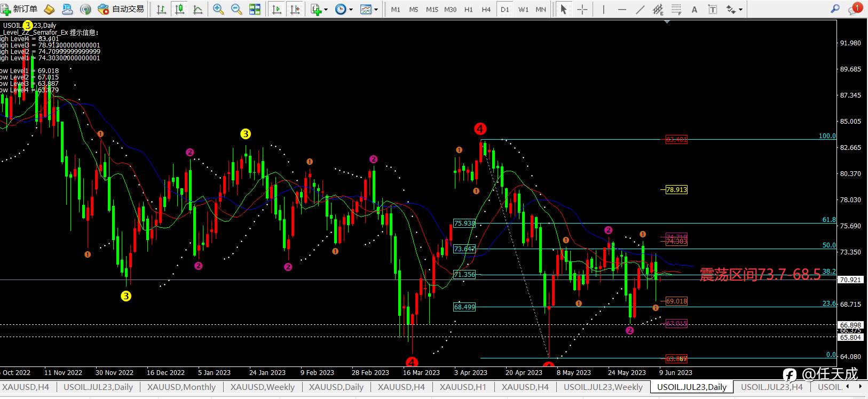Click the arrows objects icon

point(731,9)
